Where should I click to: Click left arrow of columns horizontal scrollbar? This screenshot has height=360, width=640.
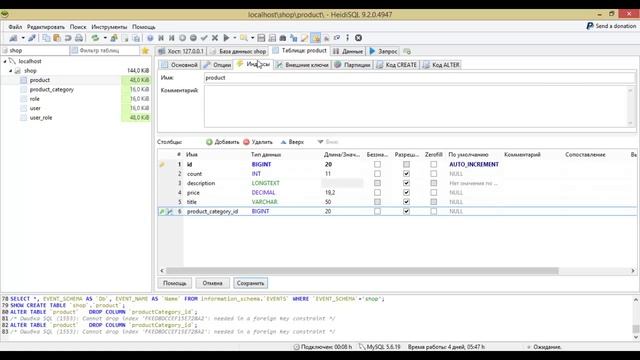pos(162,271)
